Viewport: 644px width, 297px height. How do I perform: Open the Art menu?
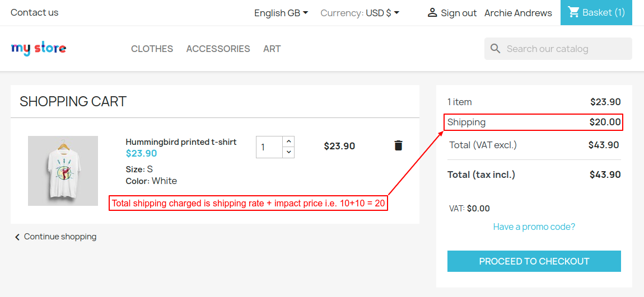pos(272,49)
